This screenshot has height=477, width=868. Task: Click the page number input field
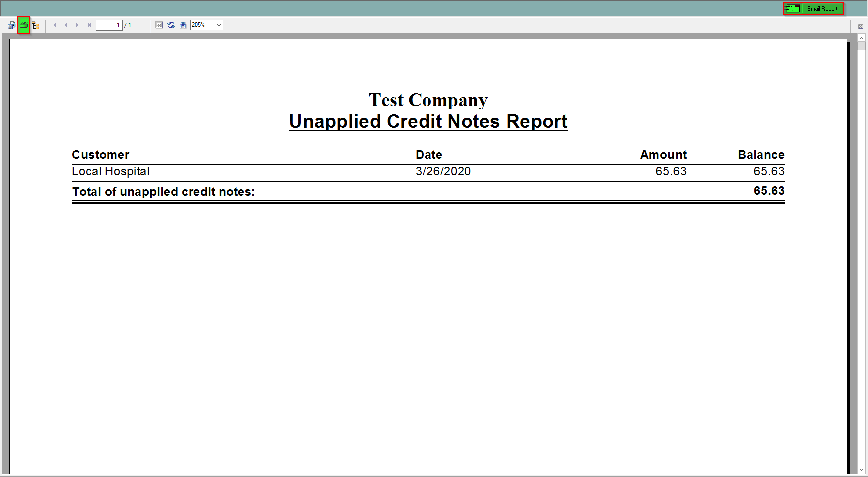coord(109,25)
